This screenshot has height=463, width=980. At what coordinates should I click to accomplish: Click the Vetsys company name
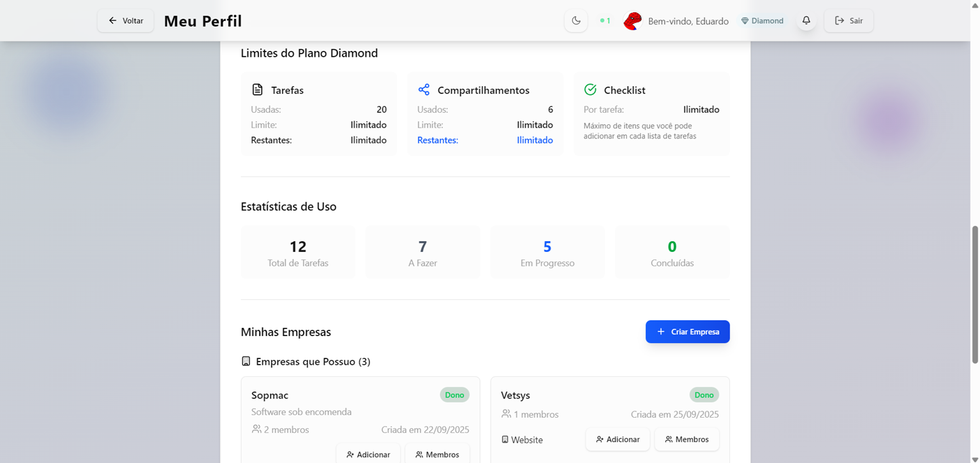click(x=516, y=395)
